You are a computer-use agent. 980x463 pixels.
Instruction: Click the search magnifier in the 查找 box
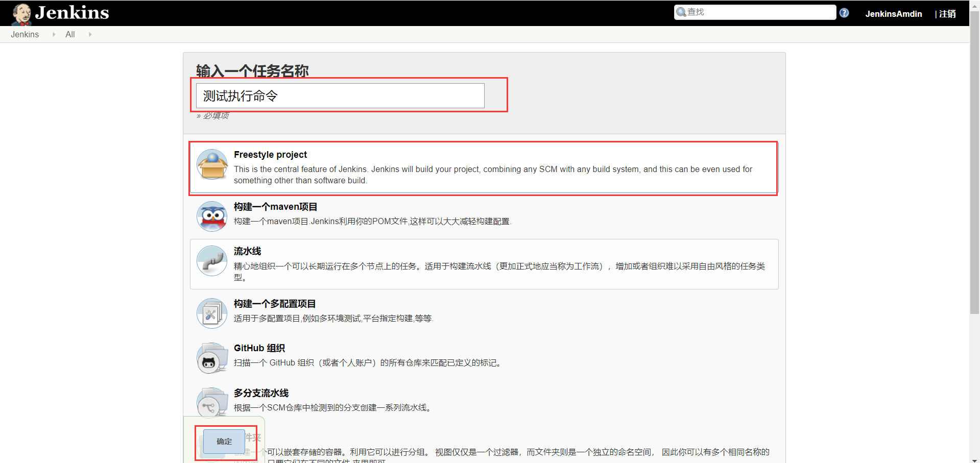[x=680, y=12]
